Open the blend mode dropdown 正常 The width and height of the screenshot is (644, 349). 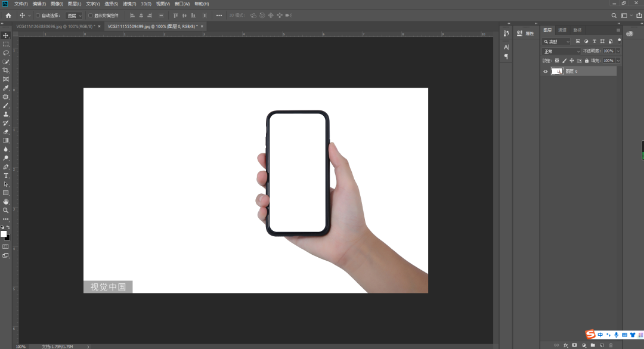[x=561, y=51]
